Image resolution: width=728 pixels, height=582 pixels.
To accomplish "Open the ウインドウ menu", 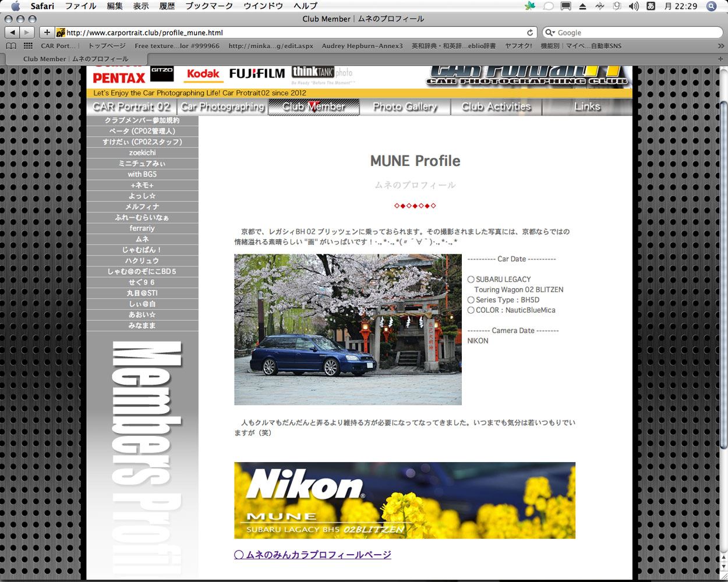I will coord(263,6).
